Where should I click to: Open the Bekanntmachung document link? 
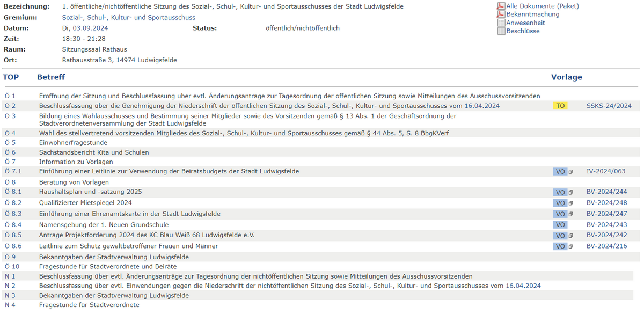coord(532,14)
